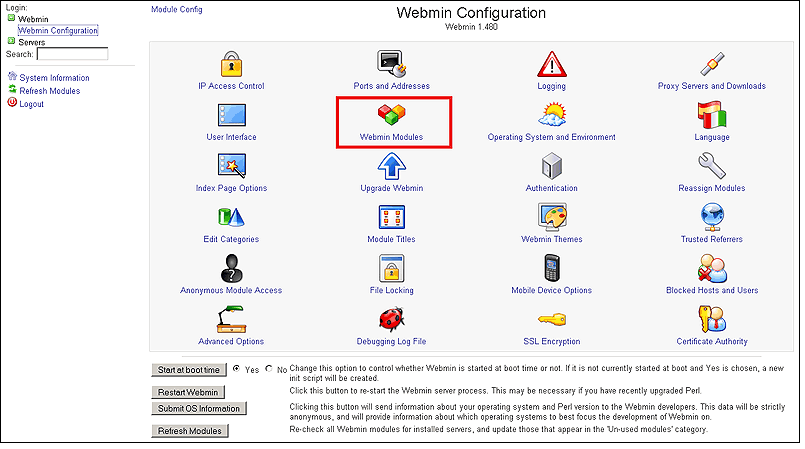Click the Trusted Referrers text link
This screenshot has height=449, width=805.
tap(712, 239)
